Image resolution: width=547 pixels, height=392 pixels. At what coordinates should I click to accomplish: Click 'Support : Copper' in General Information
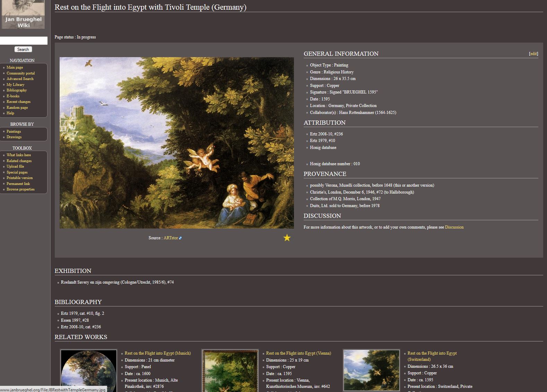[324, 86]
